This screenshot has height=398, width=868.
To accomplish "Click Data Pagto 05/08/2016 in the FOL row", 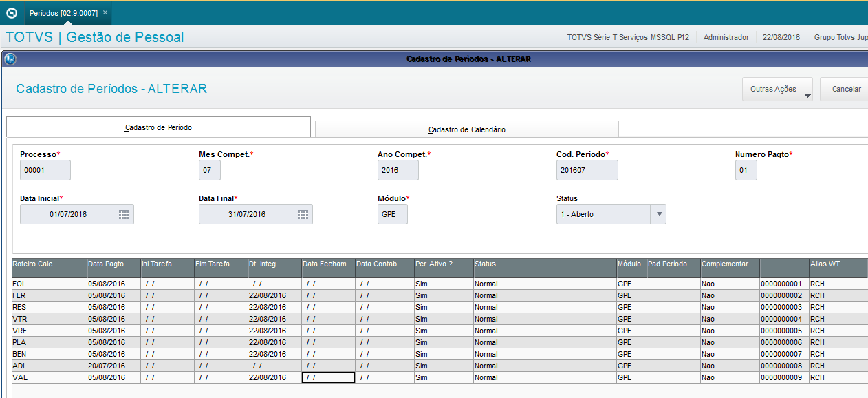I will coord(114,284).
